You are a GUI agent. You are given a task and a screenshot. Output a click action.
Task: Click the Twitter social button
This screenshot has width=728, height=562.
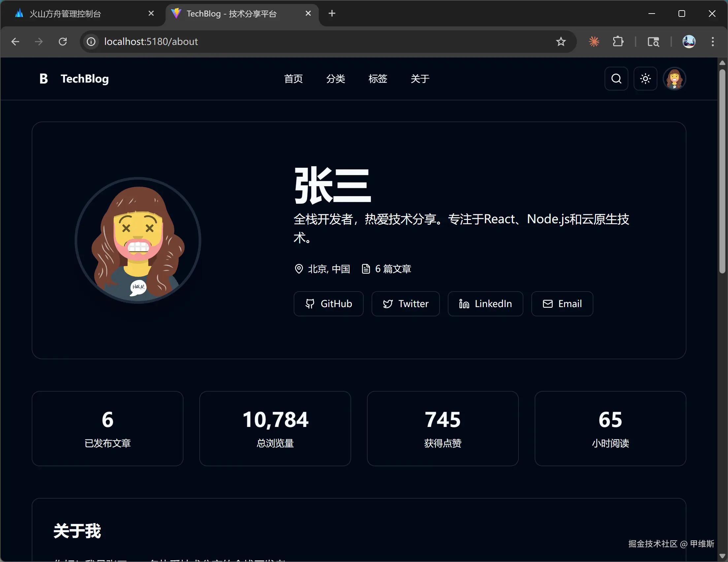point(405,303)
